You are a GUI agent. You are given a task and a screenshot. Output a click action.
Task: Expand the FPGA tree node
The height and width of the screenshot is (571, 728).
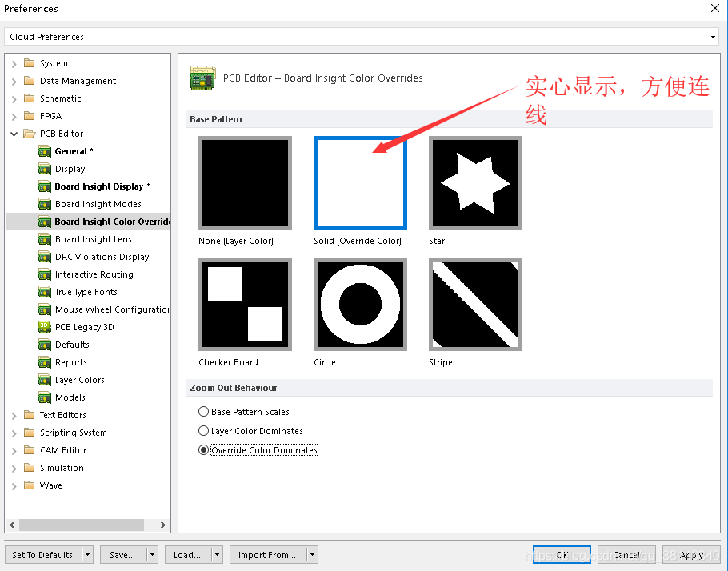click(x=14, y=117)
